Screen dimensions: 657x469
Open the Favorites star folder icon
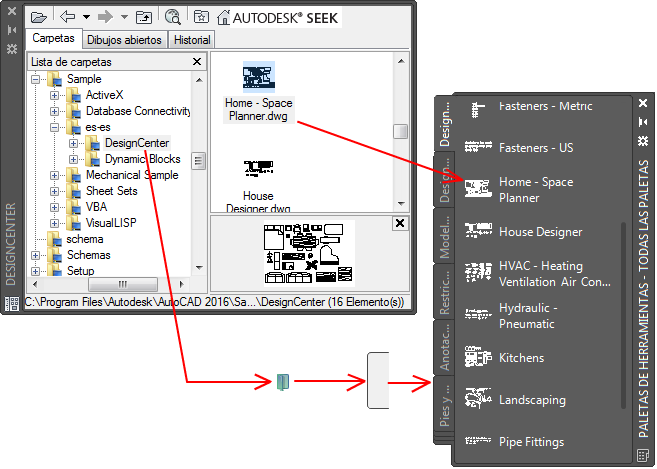pyautogui.click(x=201, y=17)
